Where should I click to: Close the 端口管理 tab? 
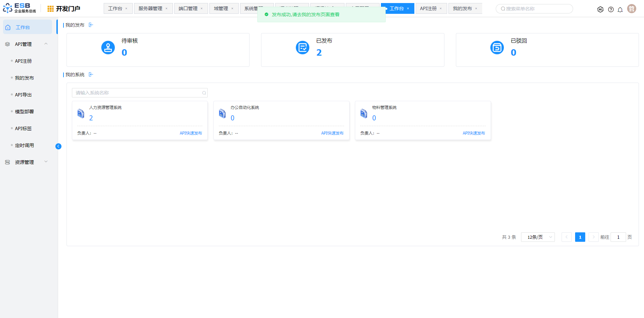202,9
